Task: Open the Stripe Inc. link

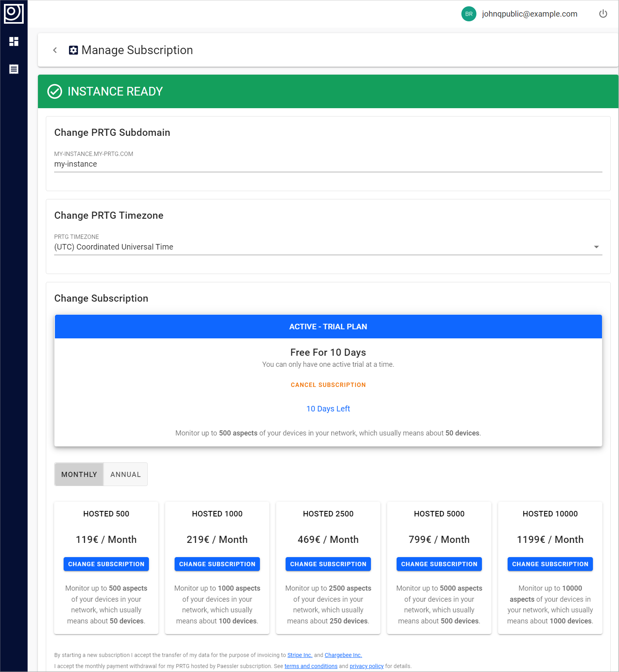Action: [299, 655]
